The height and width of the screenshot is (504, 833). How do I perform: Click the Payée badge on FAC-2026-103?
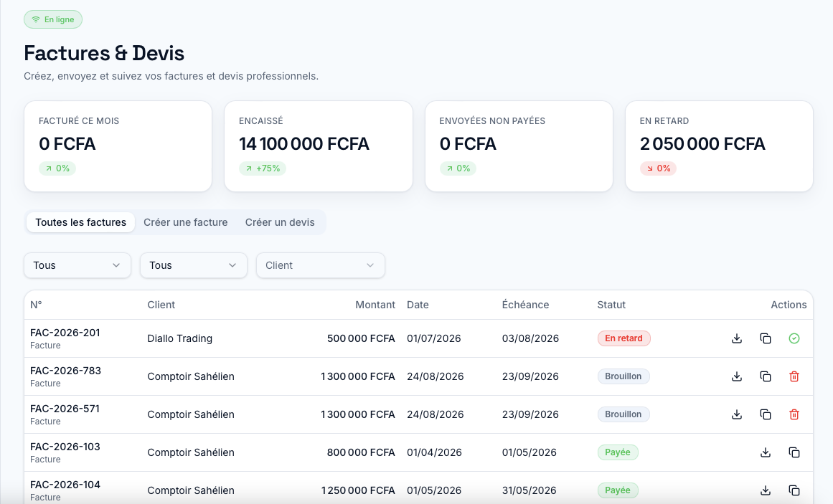pyautogui.click(x=617, y=452)
